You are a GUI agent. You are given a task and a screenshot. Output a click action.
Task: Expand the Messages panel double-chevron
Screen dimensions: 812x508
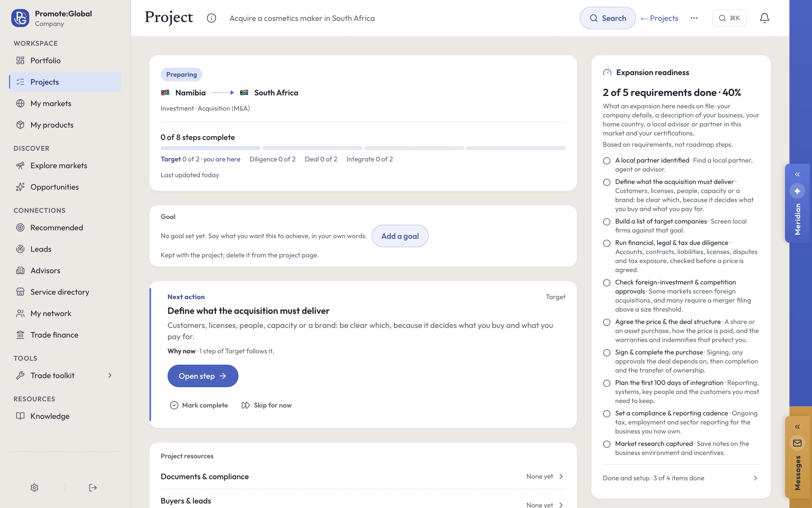point(797,427)
